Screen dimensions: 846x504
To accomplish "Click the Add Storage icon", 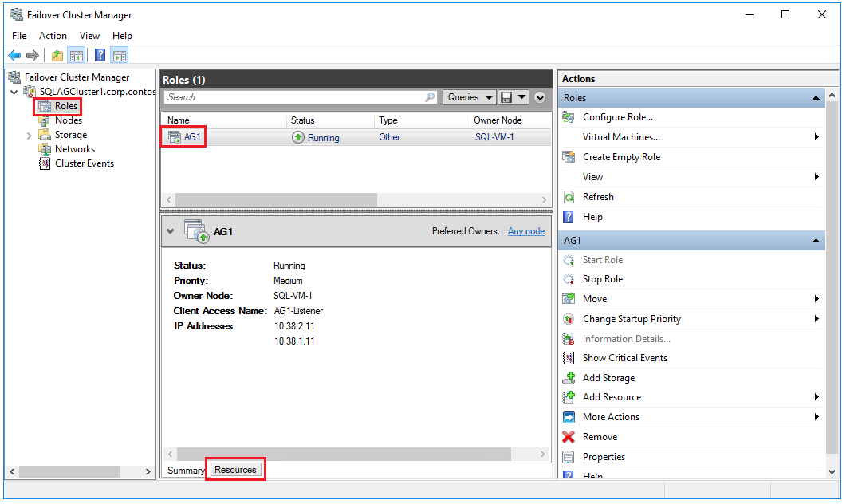I will [x=569, y=377].
